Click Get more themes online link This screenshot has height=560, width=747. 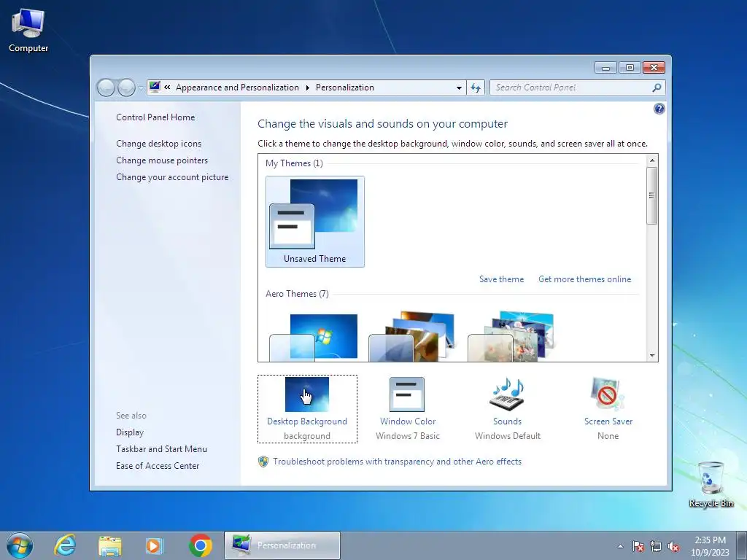[584, 279]
